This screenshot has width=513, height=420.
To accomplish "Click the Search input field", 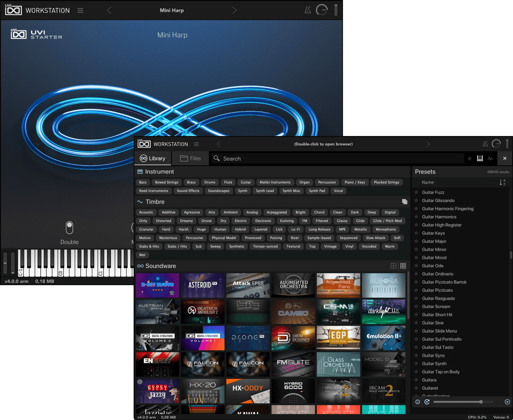I will point(338,159).
